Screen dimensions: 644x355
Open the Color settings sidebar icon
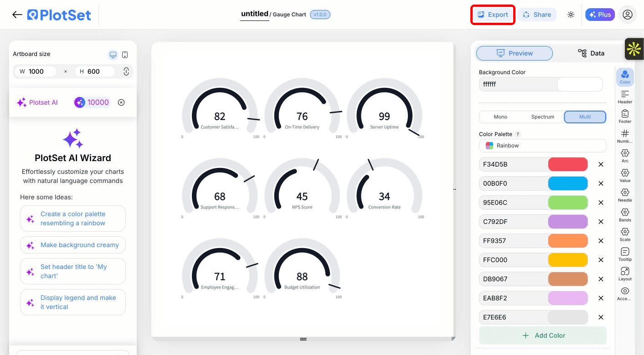click(625, 76)
